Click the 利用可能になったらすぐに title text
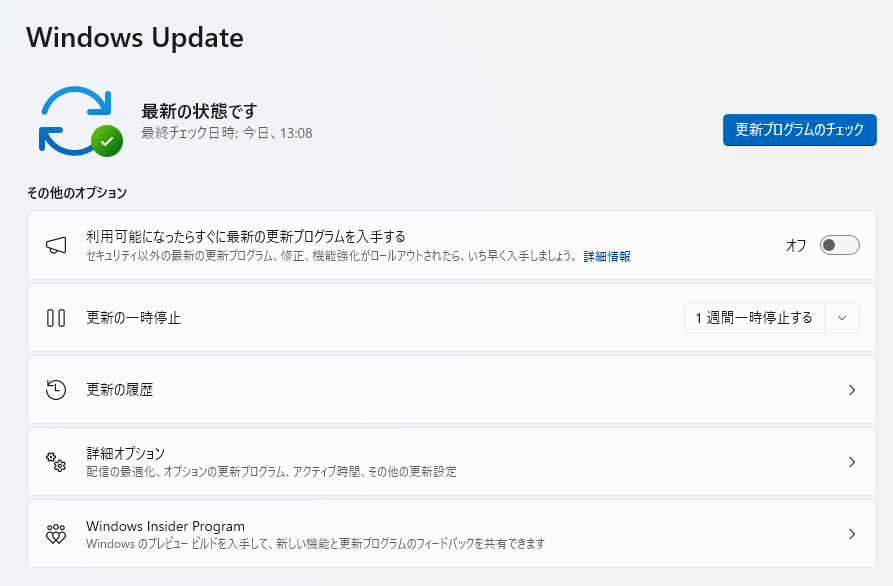 pos(246,236)
